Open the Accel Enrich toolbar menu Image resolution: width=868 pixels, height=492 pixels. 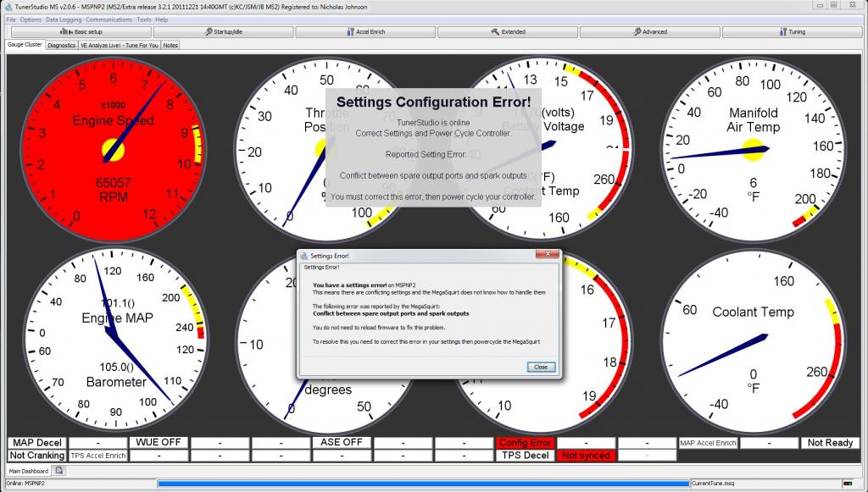365,32
